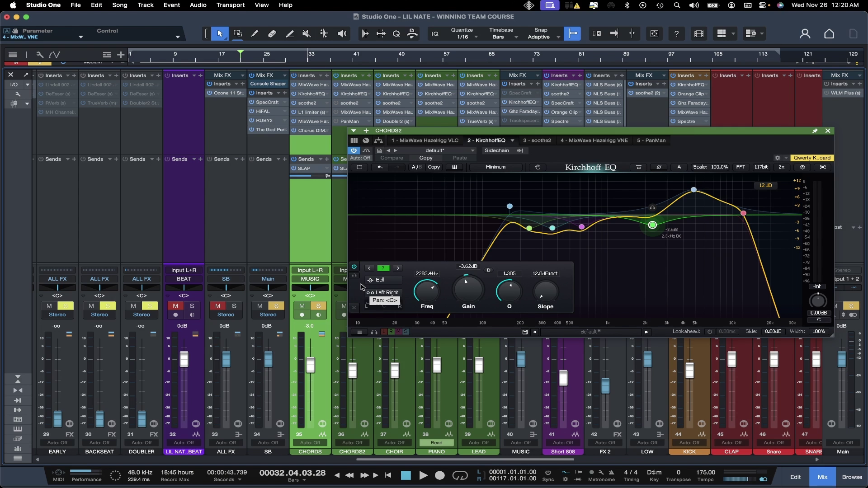
Task: Select the Split (knife) tool
Action: (255, 33)
